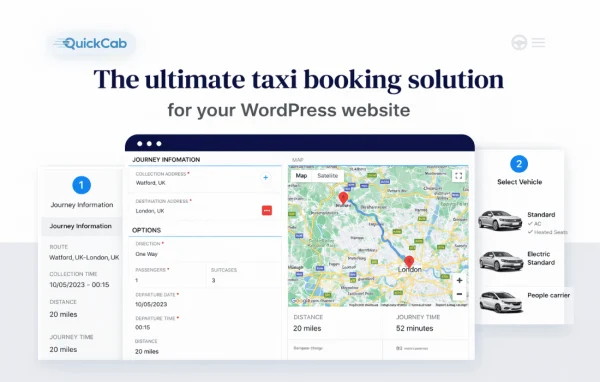600x382 pixels.
Task: Open the Passengers dropdown
Action: [167, 276]
